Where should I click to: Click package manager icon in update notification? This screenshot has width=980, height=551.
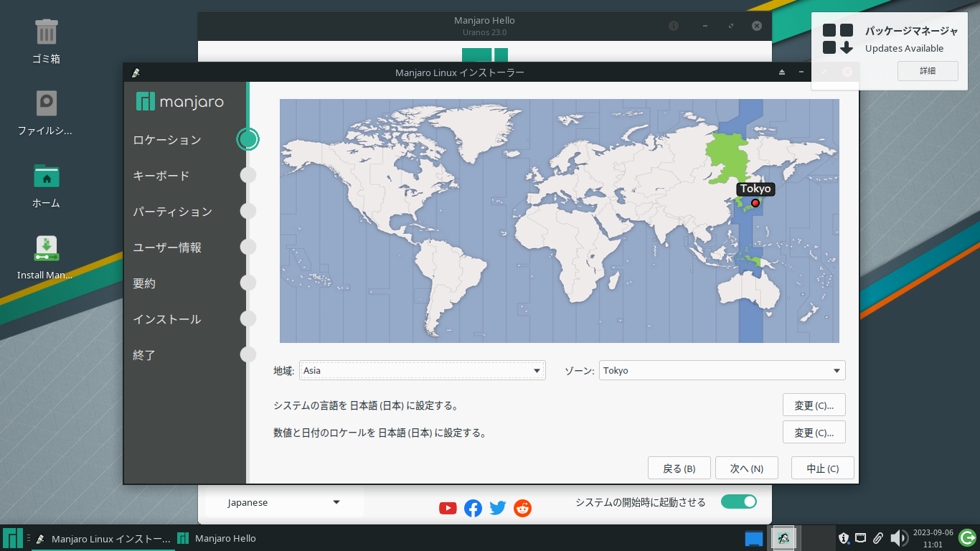pos(838,39)
